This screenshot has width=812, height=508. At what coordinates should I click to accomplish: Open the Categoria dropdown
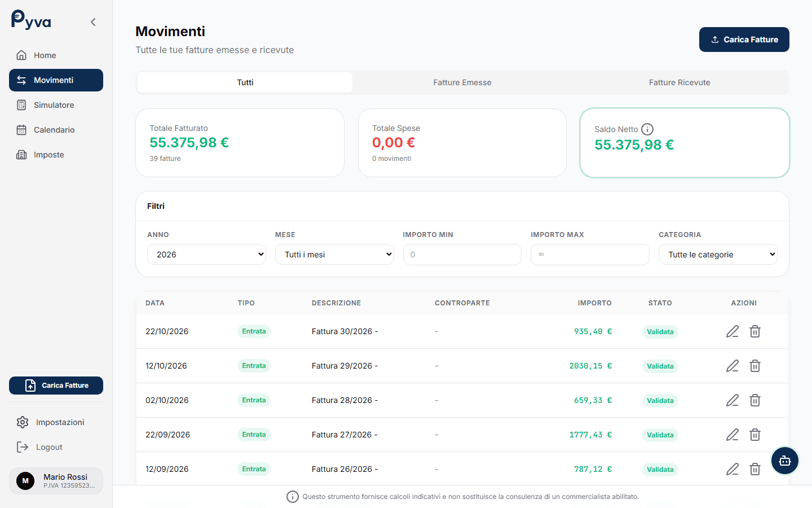718,255
